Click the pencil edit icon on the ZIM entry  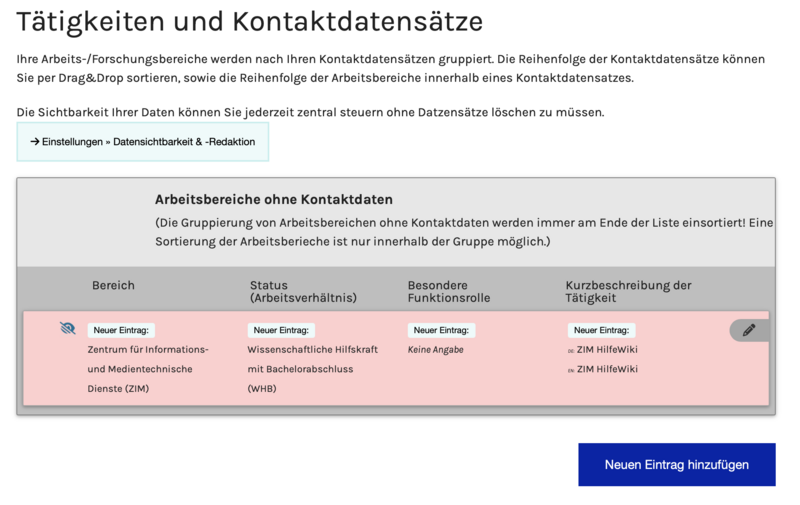749,330
